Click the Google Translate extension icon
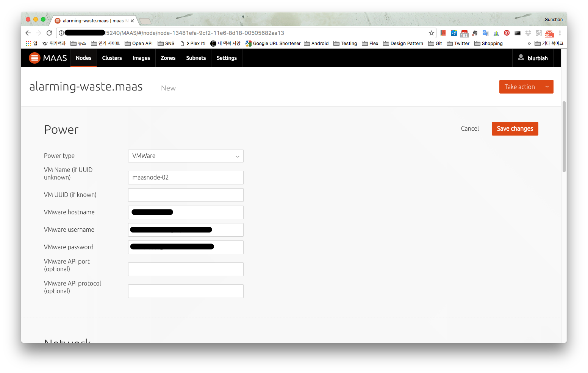 tap(485, 33)
